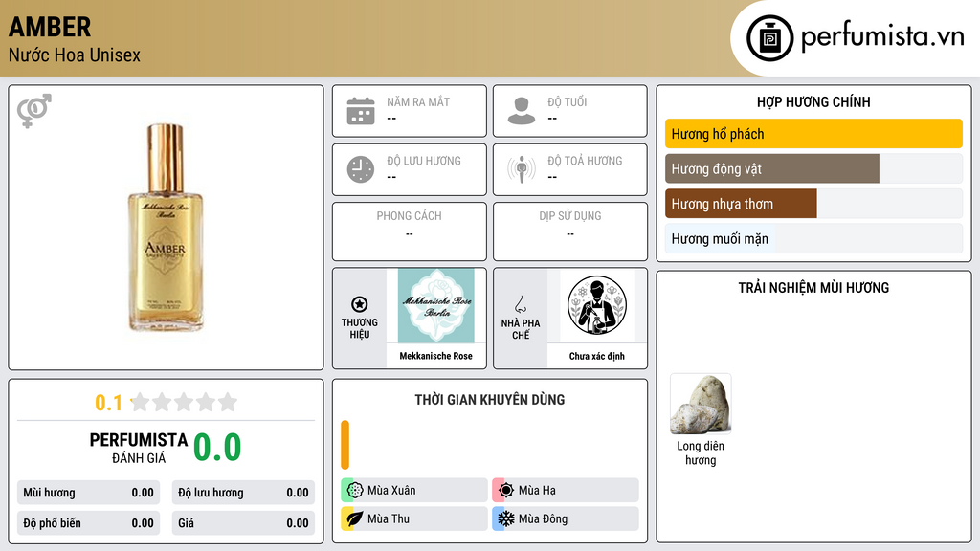Click the Perfumista Đánh giá label

[139, 448]
